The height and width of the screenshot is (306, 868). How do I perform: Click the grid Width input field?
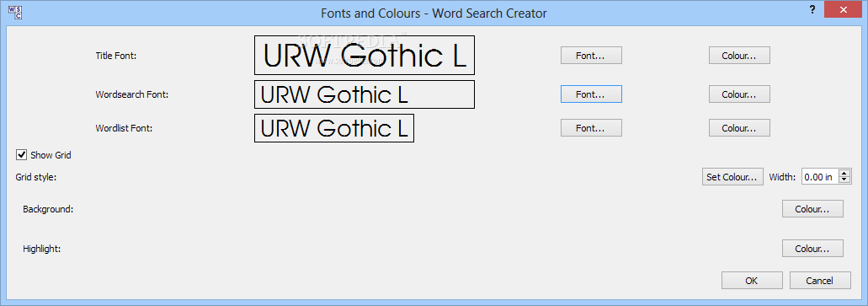click(x=820, y=177)
